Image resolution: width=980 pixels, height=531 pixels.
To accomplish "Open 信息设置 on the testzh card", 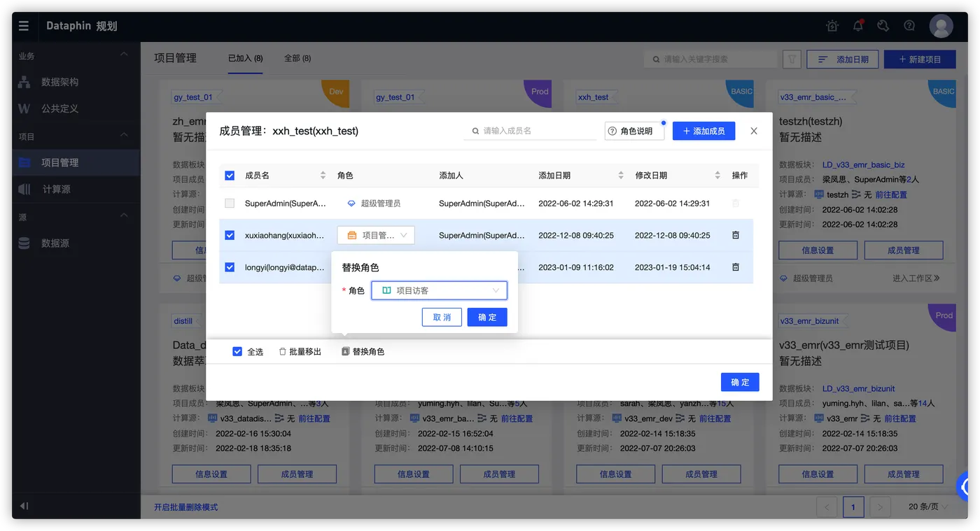I will click(818, 250).
